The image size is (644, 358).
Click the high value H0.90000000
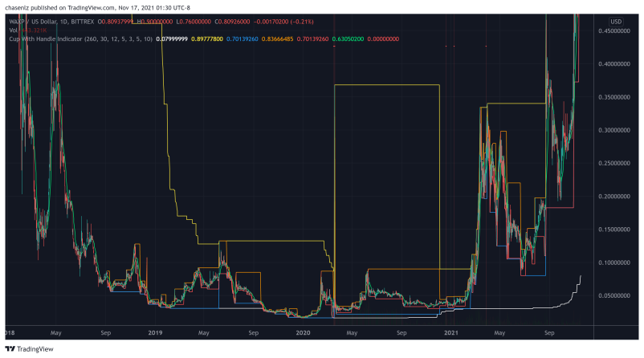155,22
